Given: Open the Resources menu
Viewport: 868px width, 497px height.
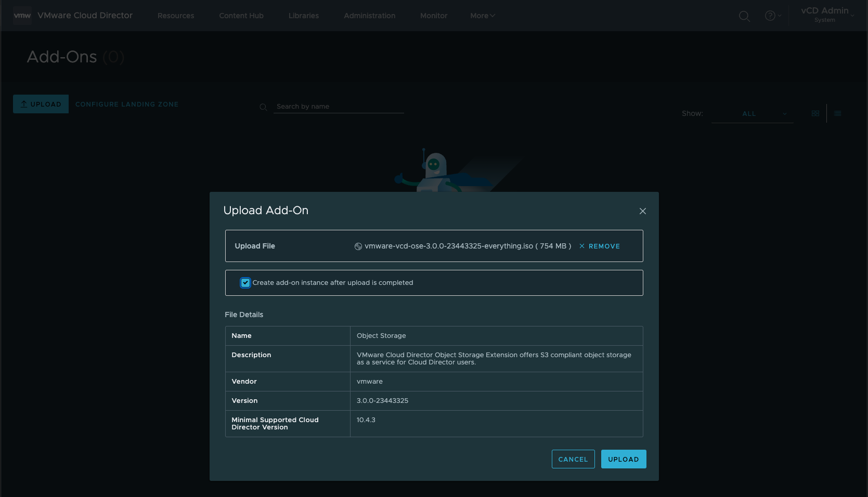Looking at the screenshot, I should click(x=176, y=16).
